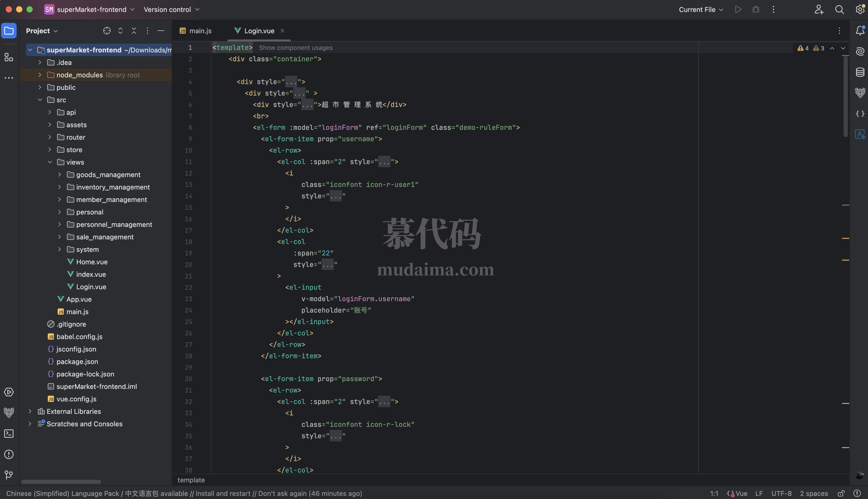Start debugging via the bug icon
The height and width of the screenshot is (499, 868).
pyautogui.click(x=756, y=9)
